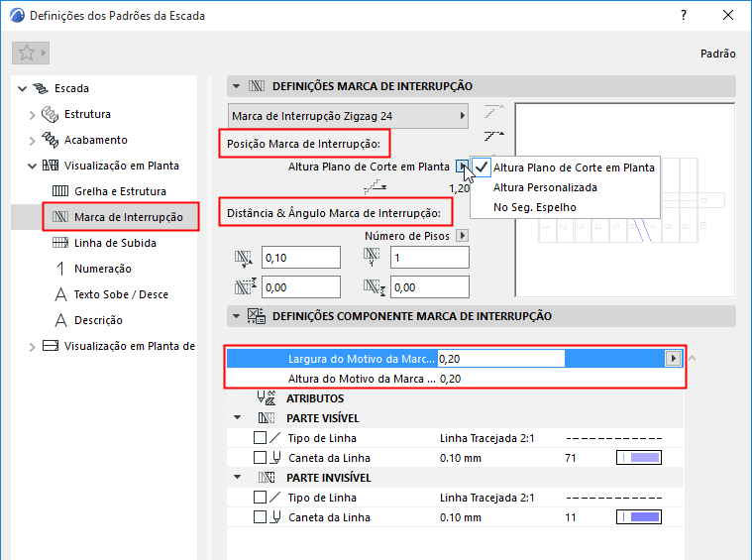Click angle icon beside right 0,00 field
Image resolution: width=752 pixels, height=560 pixels.
(375, 287)
